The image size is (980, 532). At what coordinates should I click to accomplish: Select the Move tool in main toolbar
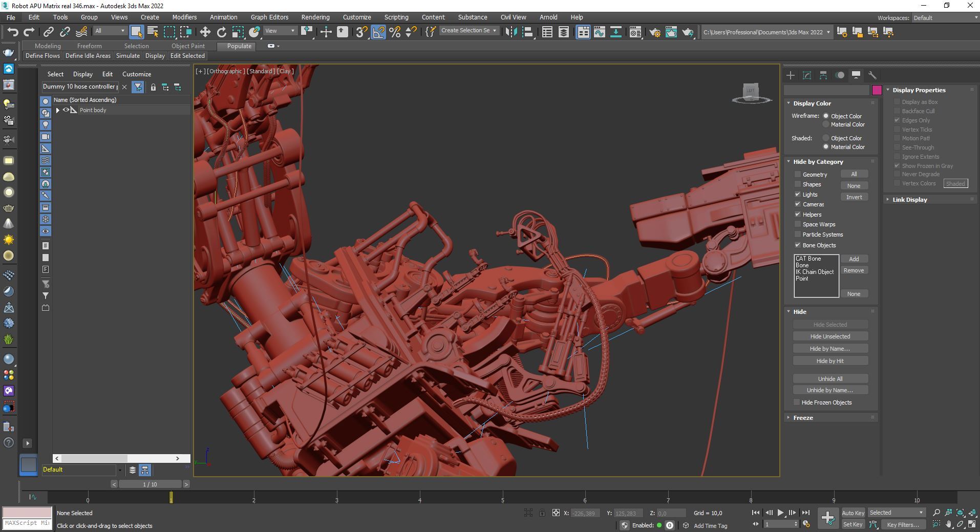205,32
